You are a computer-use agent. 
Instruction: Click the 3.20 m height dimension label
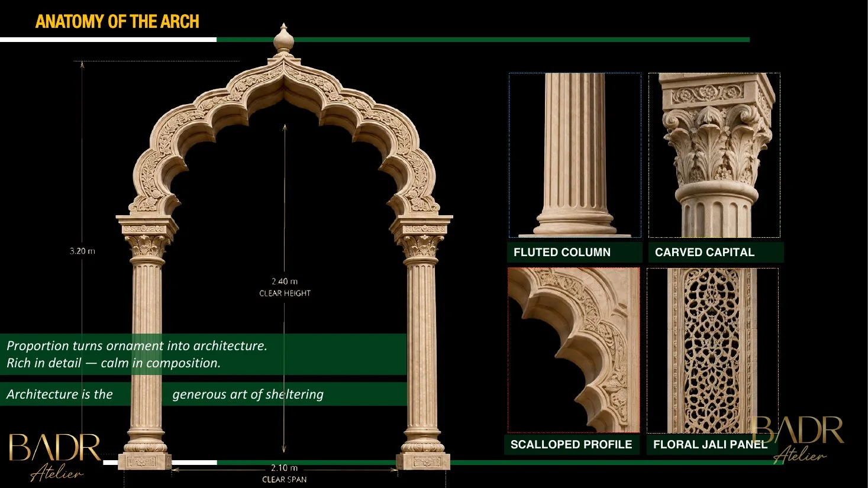pos(82,251)
